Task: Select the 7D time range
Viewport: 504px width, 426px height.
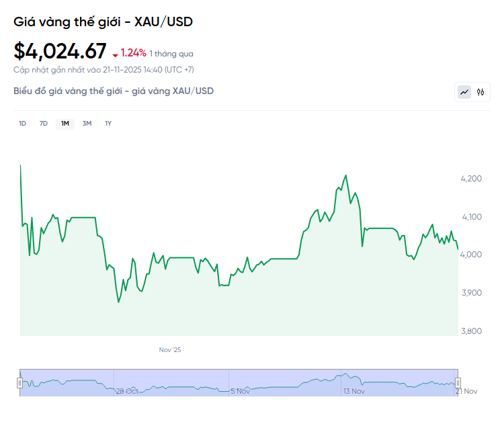Action: pos(44,123)
